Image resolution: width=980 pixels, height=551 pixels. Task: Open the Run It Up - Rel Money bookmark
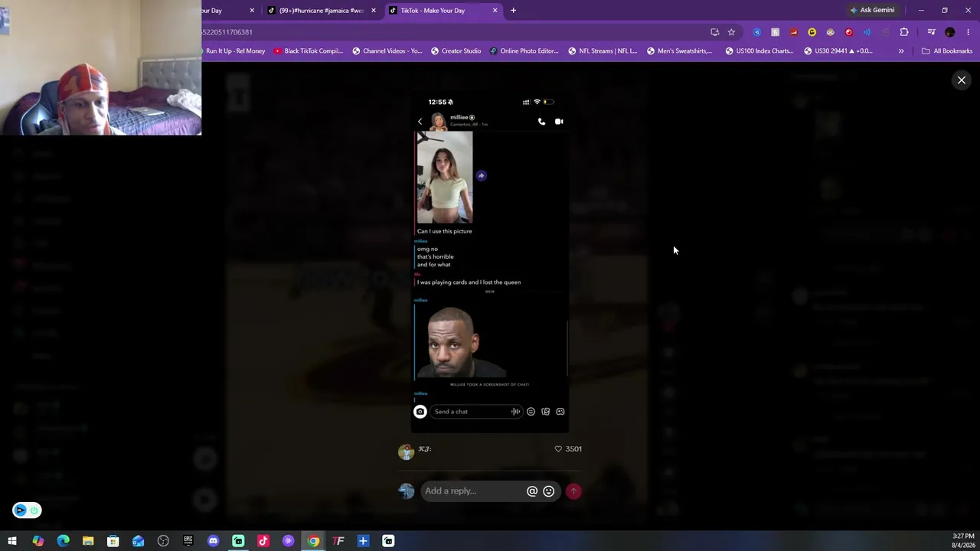[235, 51]
